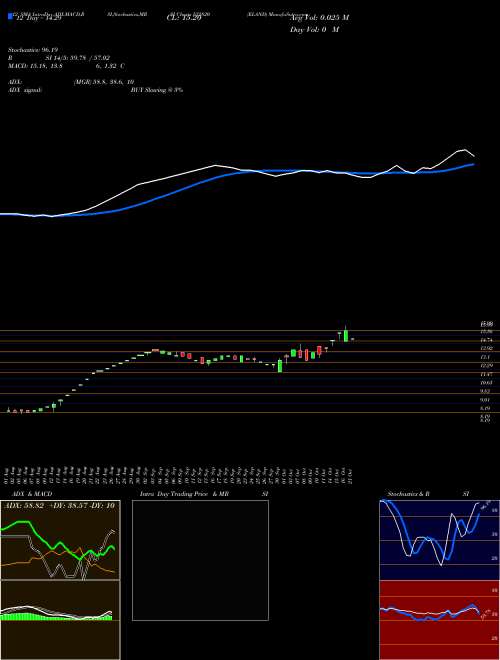Click the 'ADX: 58.82 +DY: 38.57 -DY: 10' header
The height and width of the screenshot is (660, 500).
[x=60, y=506]
